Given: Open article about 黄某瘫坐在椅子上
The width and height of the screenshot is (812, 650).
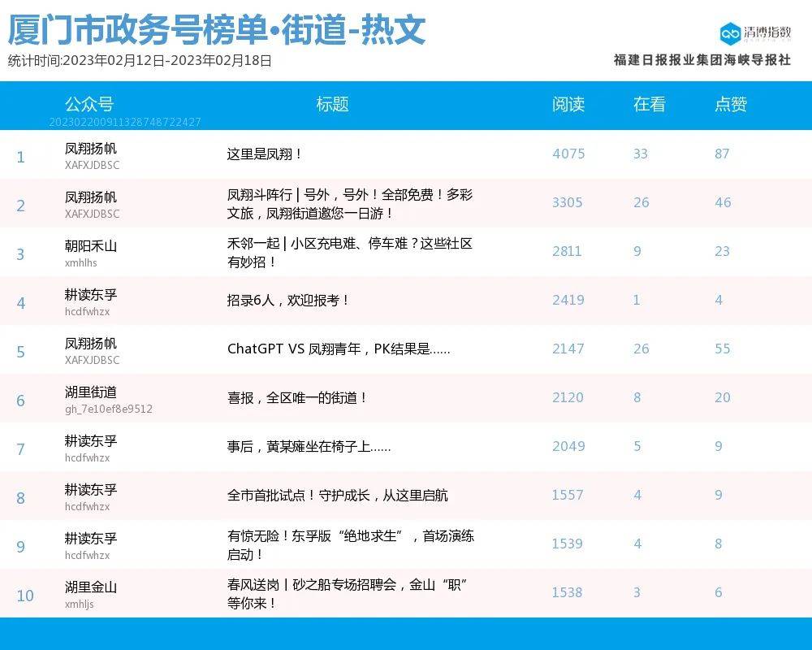Looking at the screenshot, I should pos(309,446).
